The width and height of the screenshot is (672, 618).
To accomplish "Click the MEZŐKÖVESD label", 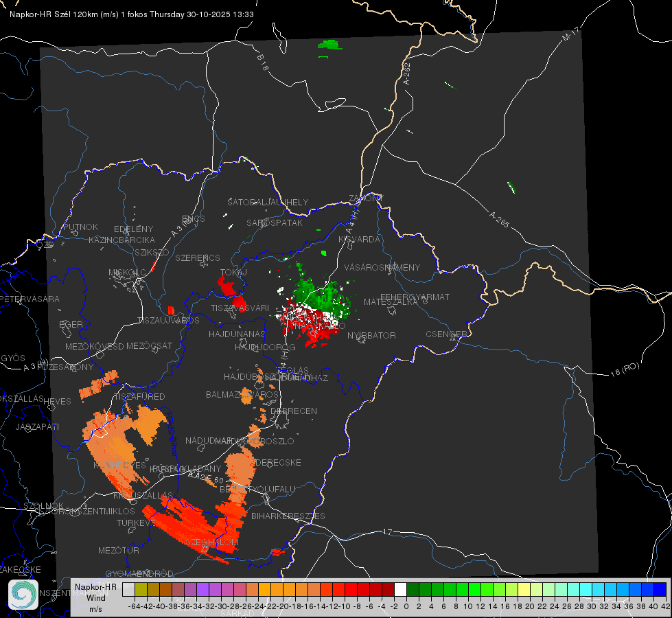I will pyautogui.click(x=95, y=346).
